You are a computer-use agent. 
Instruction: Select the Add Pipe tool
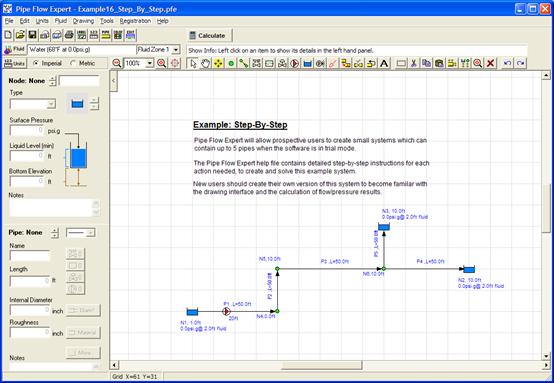pos(244,63)
